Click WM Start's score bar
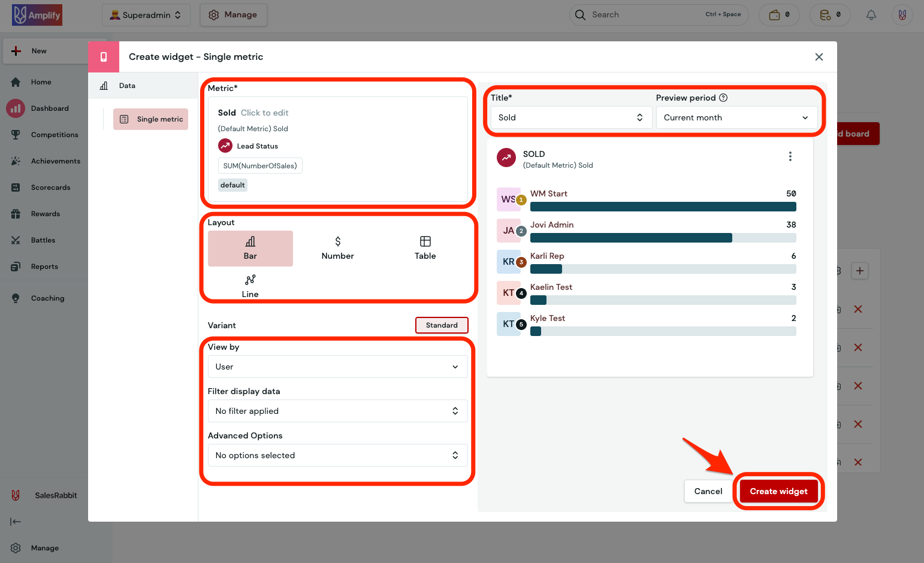924x563 pixels. (663, 206)
